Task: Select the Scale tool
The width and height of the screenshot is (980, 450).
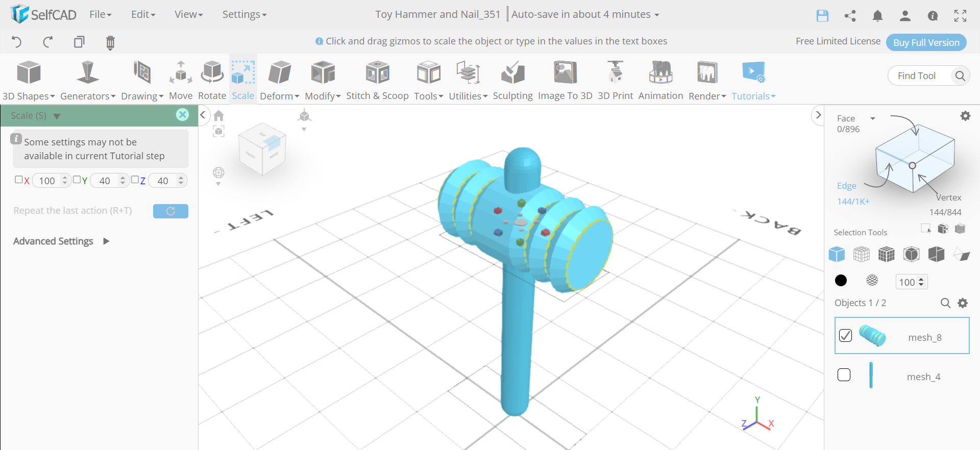Action: point(243,80)
